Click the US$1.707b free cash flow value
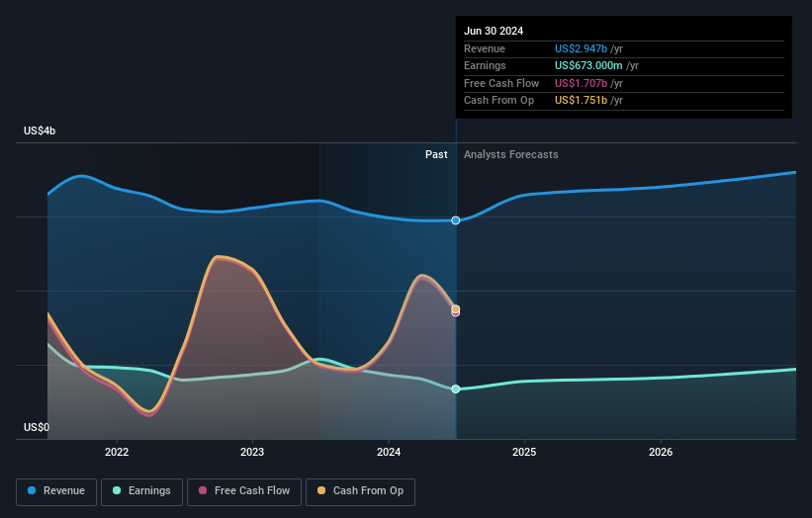This screenshot has width=812, height=518. pos(581,83)
